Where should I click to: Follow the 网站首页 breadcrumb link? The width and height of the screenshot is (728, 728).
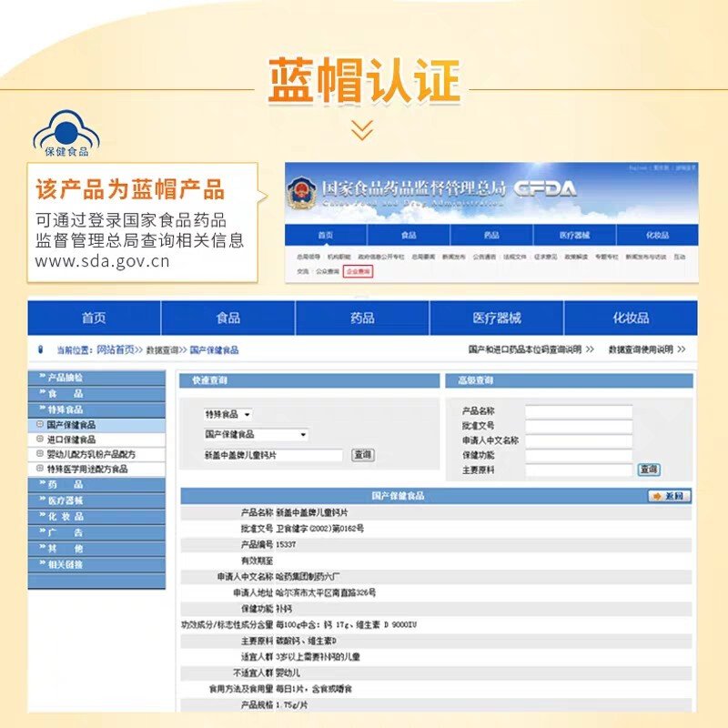[x=116, y=349]
